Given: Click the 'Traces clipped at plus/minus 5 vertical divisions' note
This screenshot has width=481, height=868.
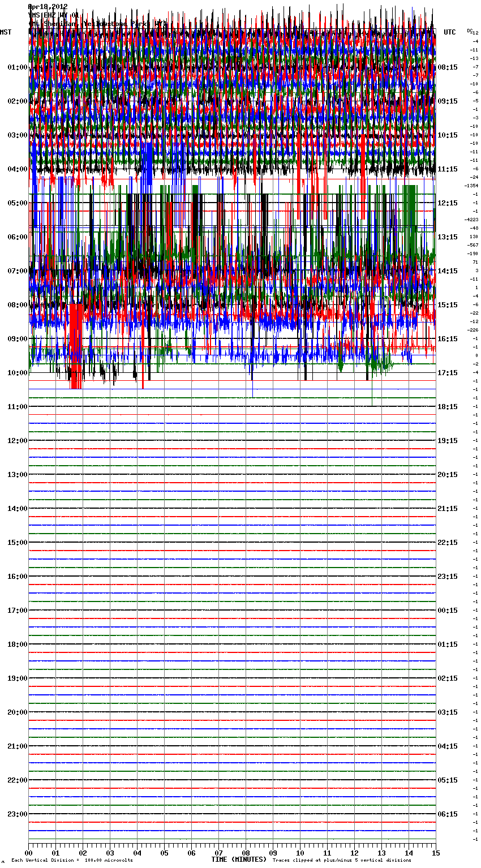Looking at the screenshot, I should [342, 861].
